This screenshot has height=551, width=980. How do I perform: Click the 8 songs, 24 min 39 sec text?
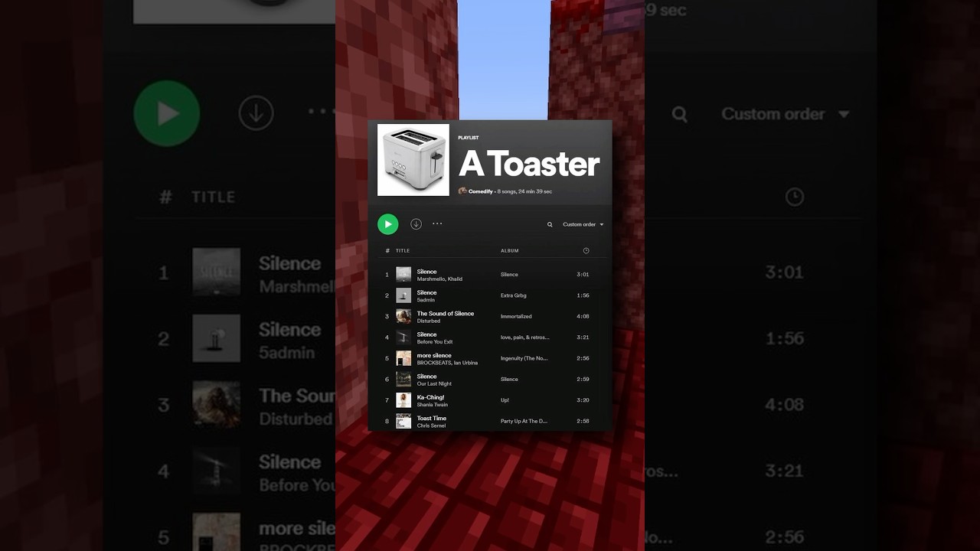coord(524,191)
